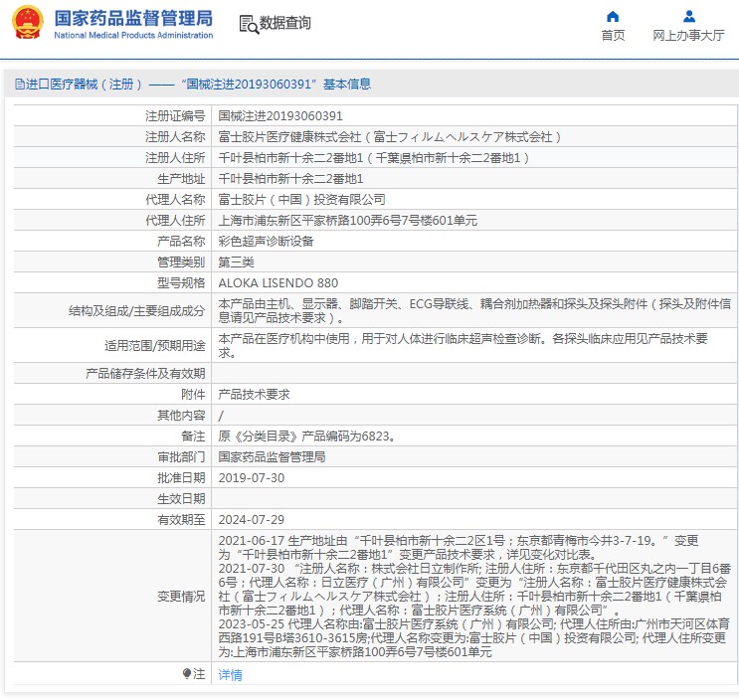Click the bulb icon beside 注

(x=187, y=673)
